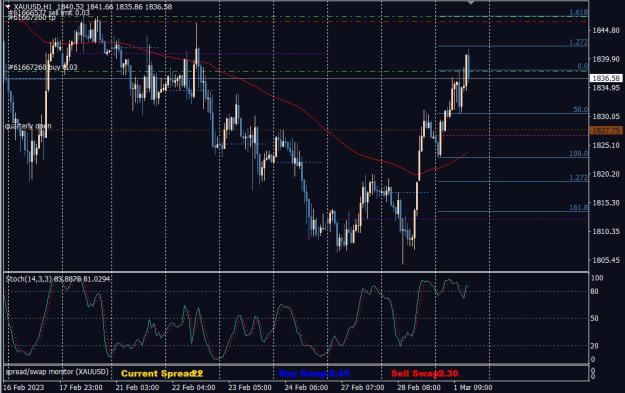Click the XAUUSD,H1 chart title text

coord(33,7)
